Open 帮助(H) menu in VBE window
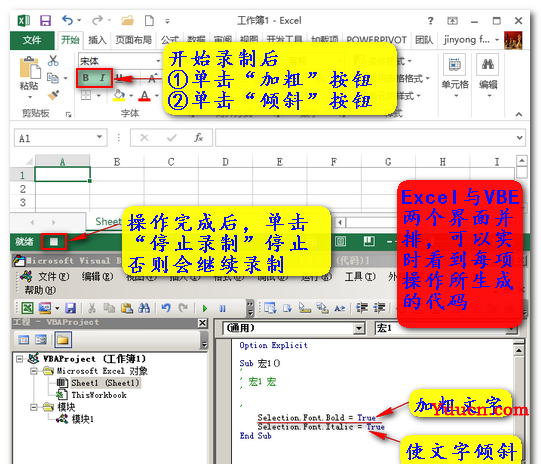This screenshot has height=464, width=541. (40, 290)
